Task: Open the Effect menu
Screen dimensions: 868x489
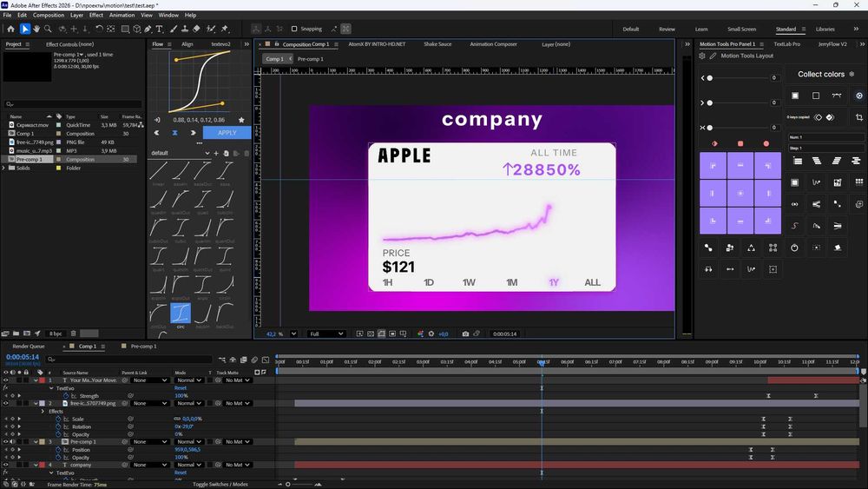Action: [x=96, y=15]
